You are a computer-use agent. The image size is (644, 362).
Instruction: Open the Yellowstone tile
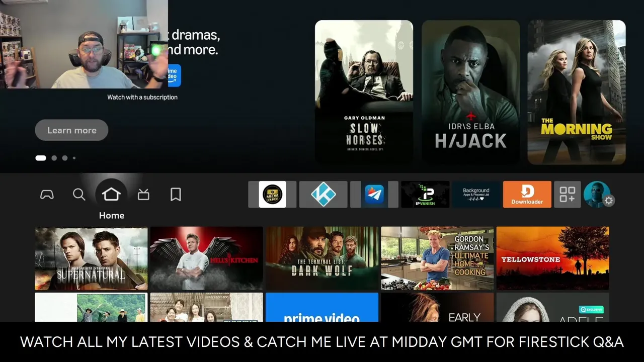click(553, 258)
